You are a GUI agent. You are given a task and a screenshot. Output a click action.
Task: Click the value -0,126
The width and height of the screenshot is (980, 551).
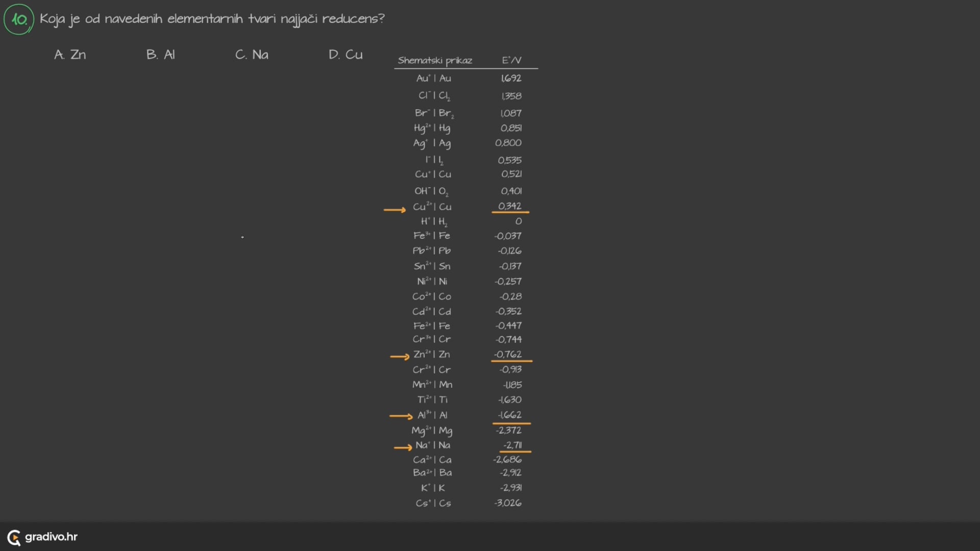510,251
